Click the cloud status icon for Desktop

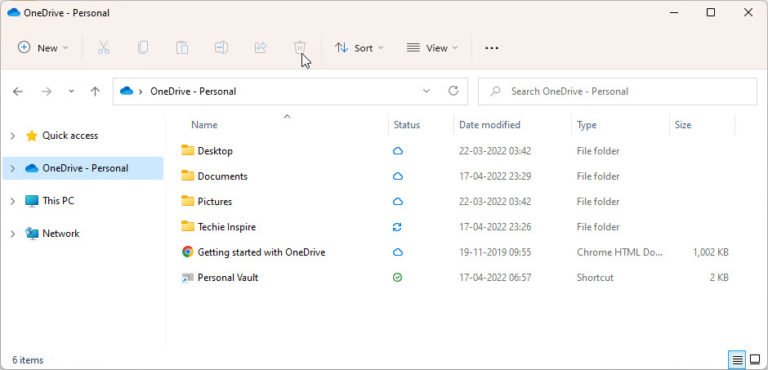coord(398,151)
